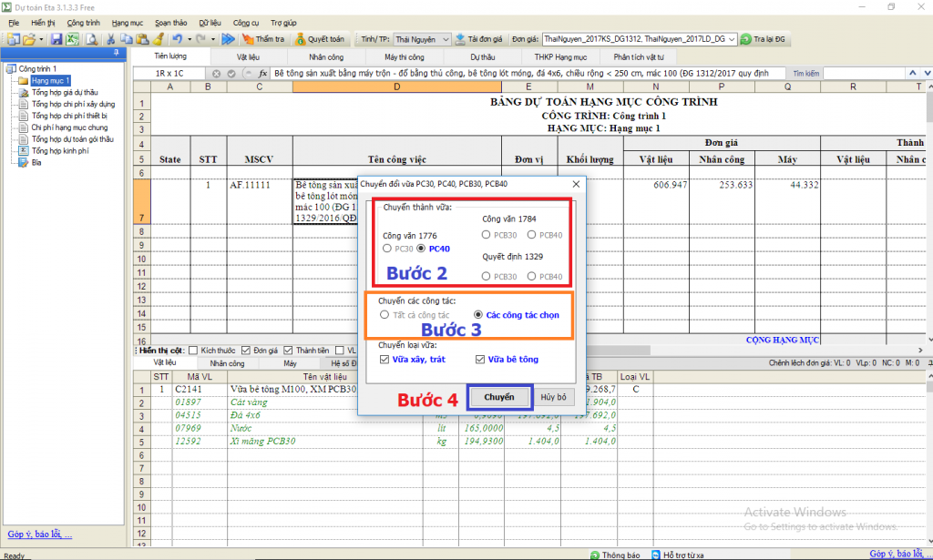Toggle the Vữa xây, trát checkbox
The image size is (933, 560).
(x=385, y=360)
